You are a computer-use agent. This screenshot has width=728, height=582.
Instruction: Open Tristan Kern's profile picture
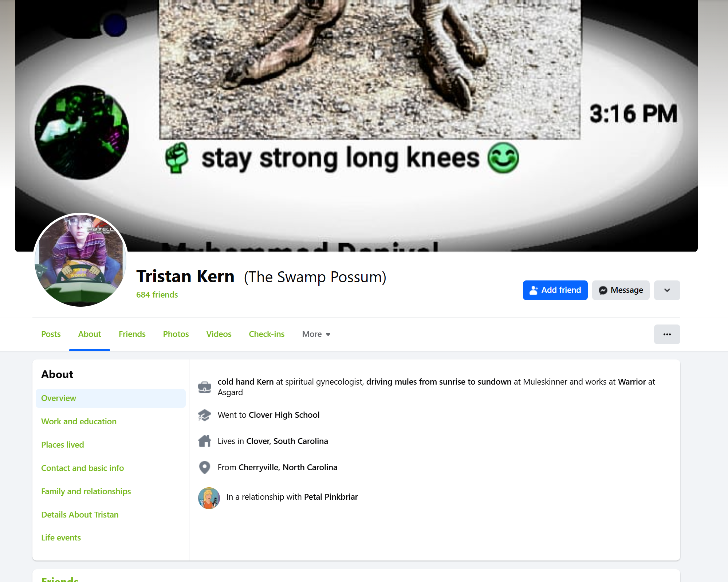click(x=80, y=260)
